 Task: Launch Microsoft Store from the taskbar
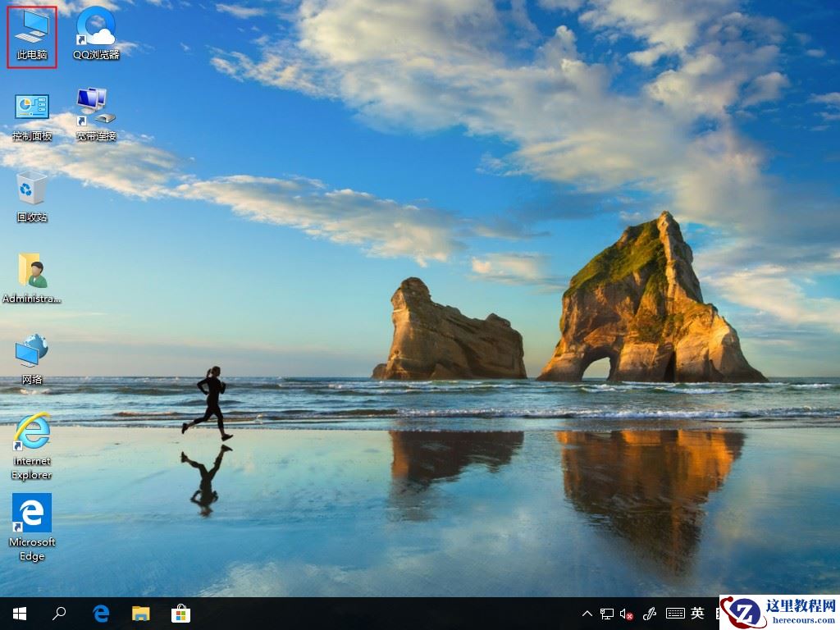181,613
